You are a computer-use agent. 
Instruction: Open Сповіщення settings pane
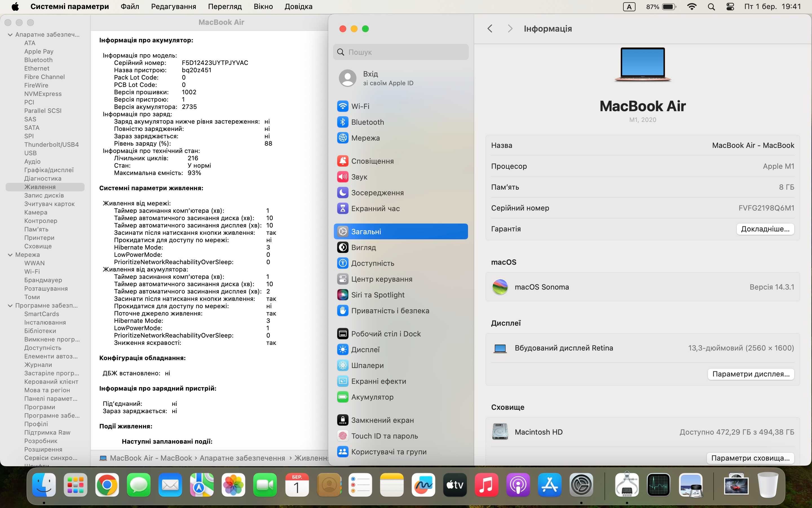[401, 161]
